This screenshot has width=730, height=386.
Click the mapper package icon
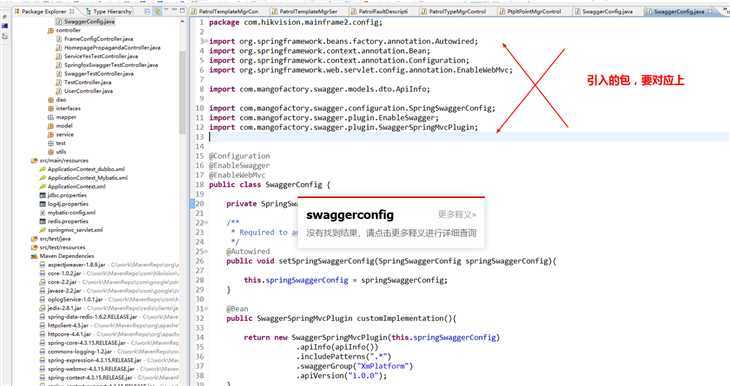click(51, 117)
